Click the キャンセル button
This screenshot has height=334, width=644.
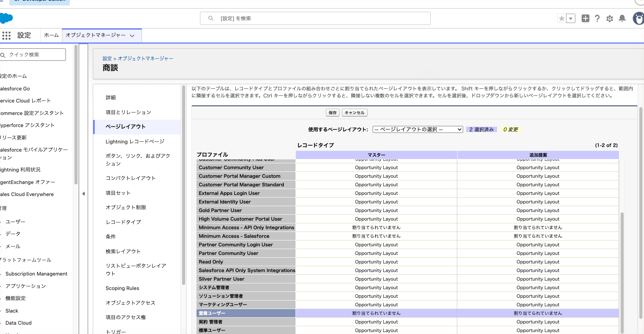click(354, 113)
